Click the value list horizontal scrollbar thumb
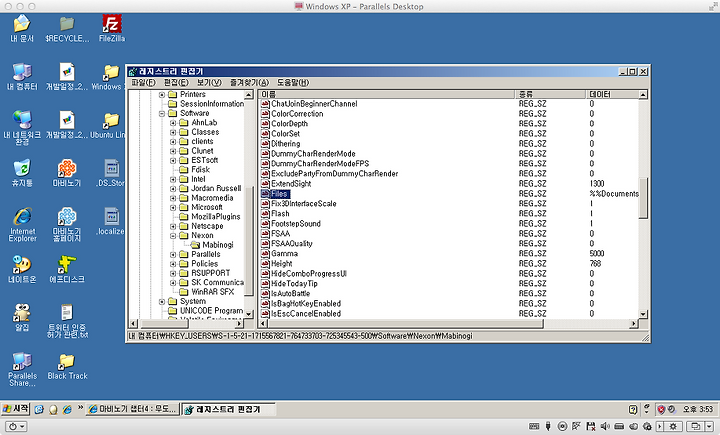This screenshot has width=720, height=435. [x=405, y=324]
